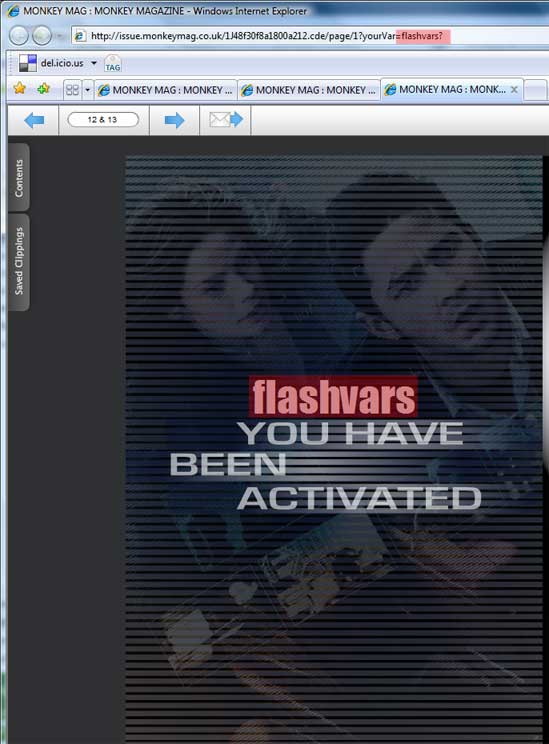This screenshot has width=549, height=744.
Task: Open recent pages dropdown beside Forward
Action: tap(60, 36)
